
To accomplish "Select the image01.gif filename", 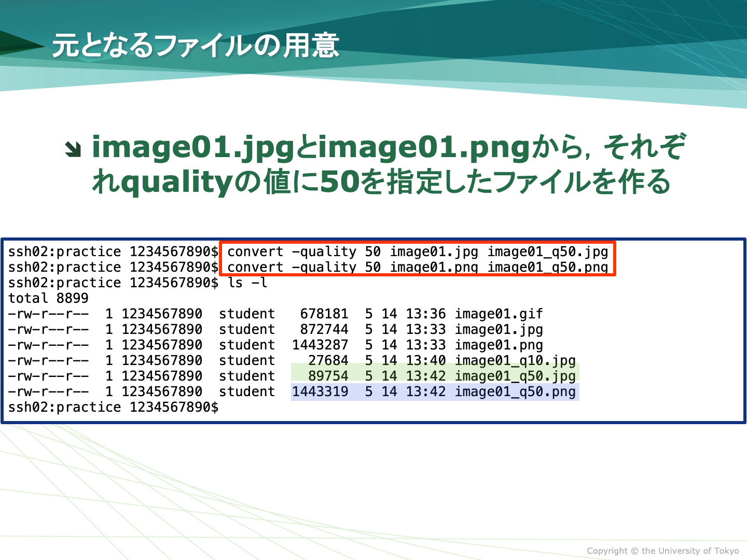I will tap(499, 314).
